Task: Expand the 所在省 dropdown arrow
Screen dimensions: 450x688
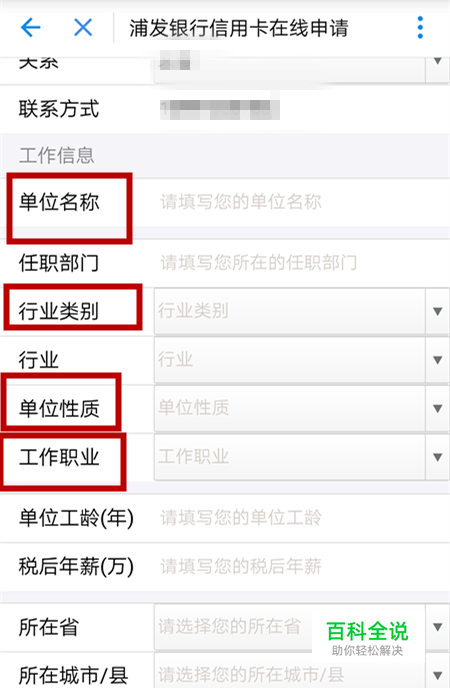Action: coord(437,627)
